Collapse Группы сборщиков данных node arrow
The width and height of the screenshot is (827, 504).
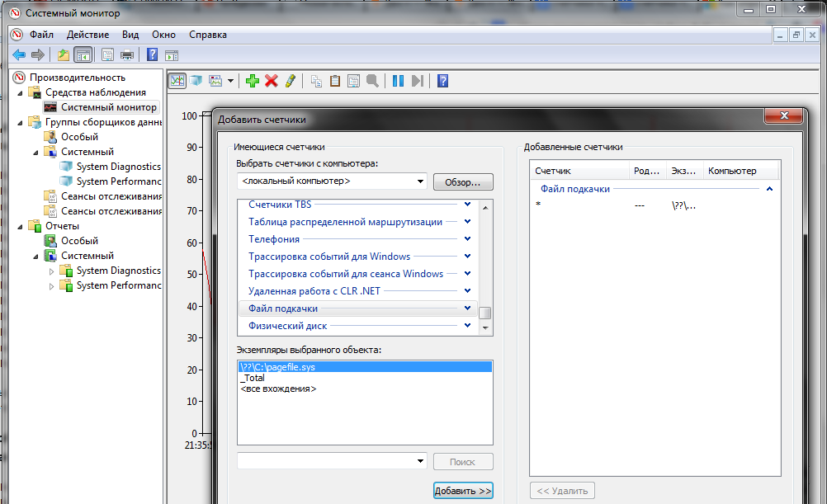click(21, 122)
